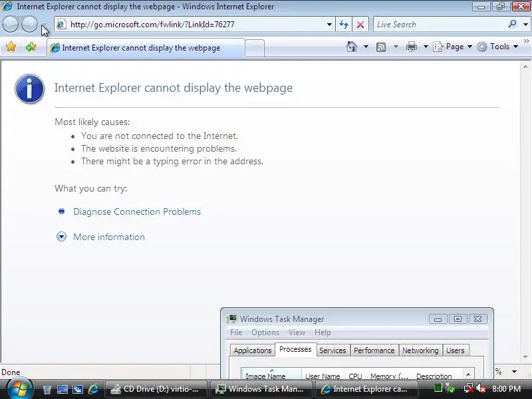Click the Recycle Bin quick launch icon

(47, 389)
